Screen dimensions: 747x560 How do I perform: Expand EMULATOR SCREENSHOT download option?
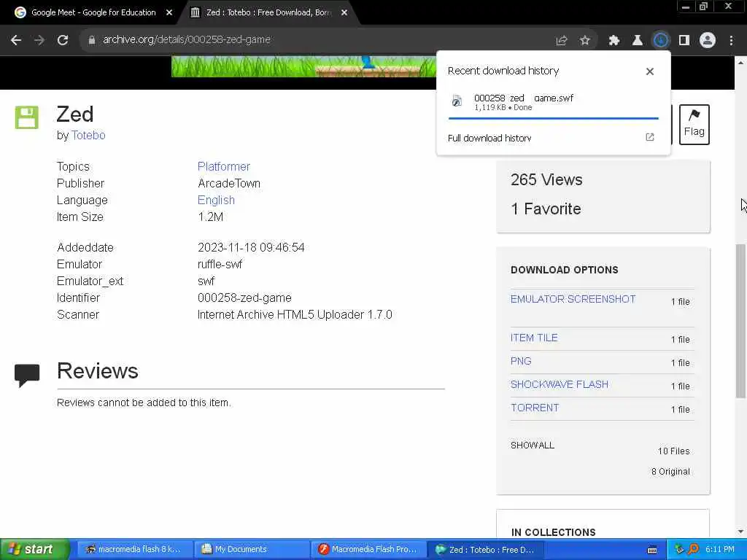(573, 299)
